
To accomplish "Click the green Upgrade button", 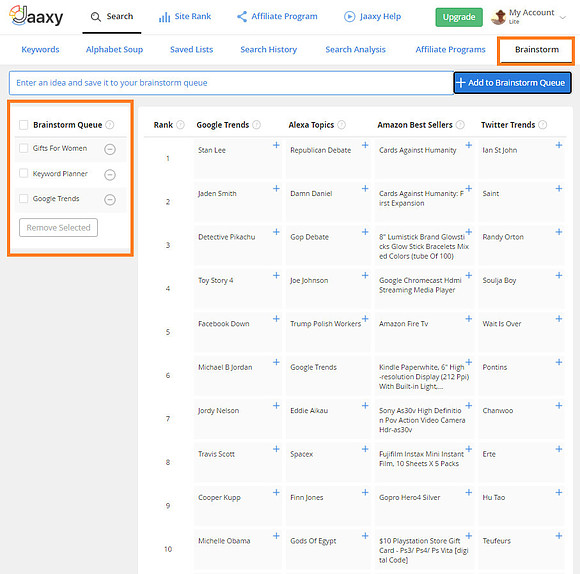I will (x=459, y=17).
